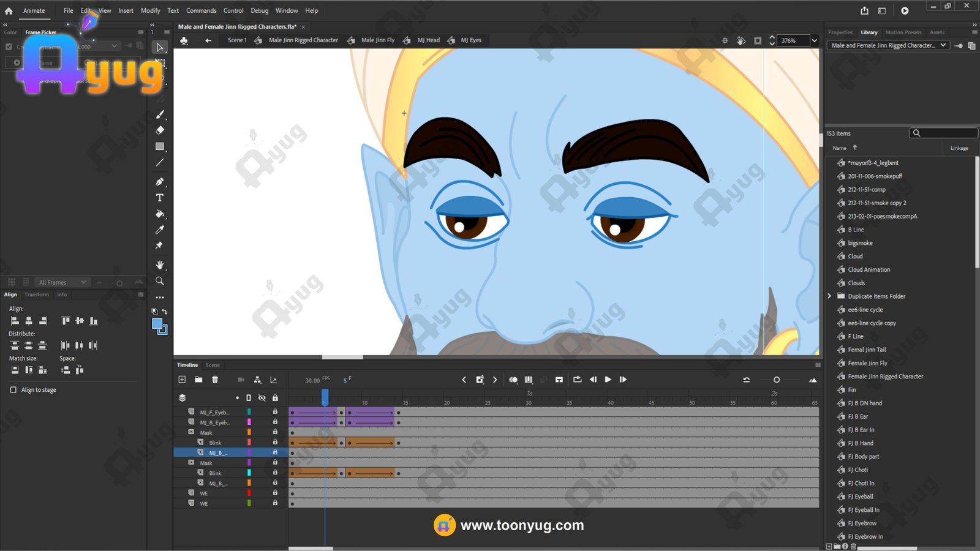The width and height of the screenshot is (980, 551).
Task: Toggle layer parenting view
Action: click(x=258, y=380)
